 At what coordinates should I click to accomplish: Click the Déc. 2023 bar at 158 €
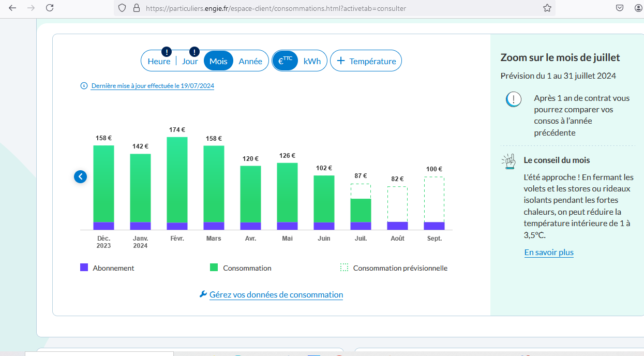(x=103, y=187)
